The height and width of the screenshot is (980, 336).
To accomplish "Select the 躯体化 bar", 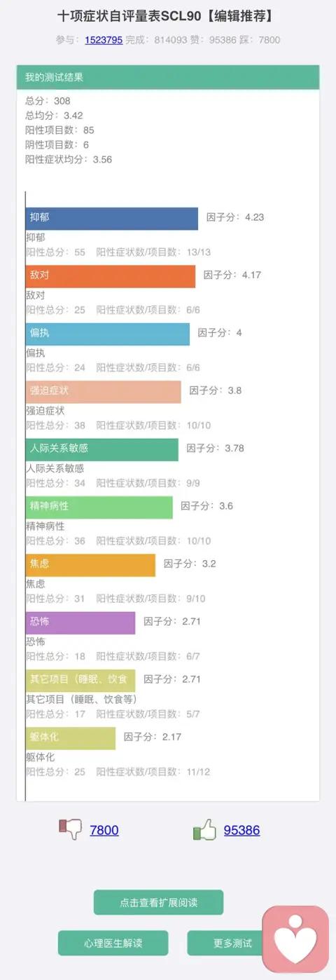I will (x=71, y=738).
